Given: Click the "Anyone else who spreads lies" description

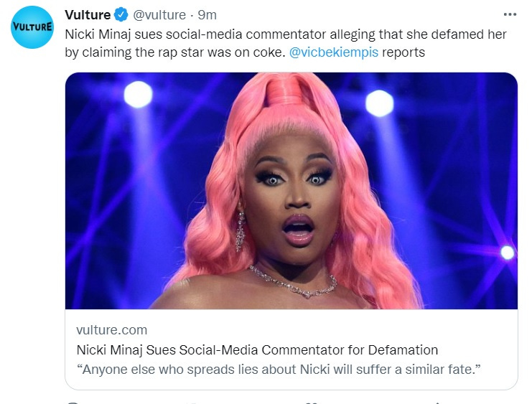Looking at the screenshot, I should click(279, 369).
